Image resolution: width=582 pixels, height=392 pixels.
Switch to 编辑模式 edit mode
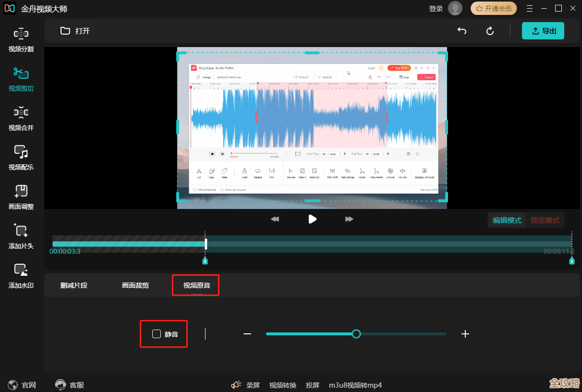click(x=507, y=220)
